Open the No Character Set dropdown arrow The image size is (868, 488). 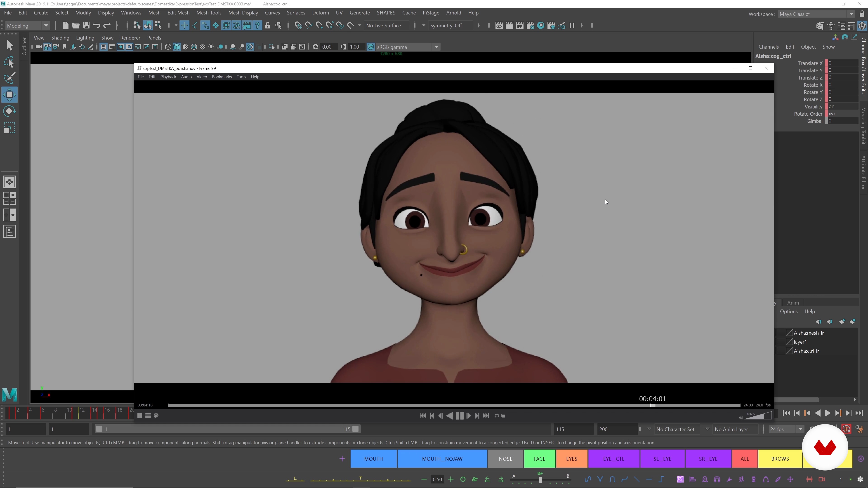[x=649, y=429]
